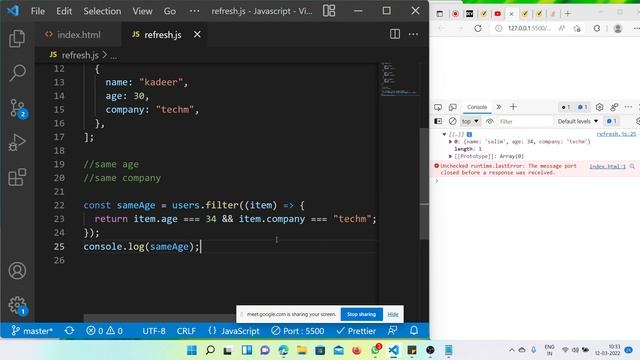Expand the [[Prototype]] Array entry

pos(451,156)
